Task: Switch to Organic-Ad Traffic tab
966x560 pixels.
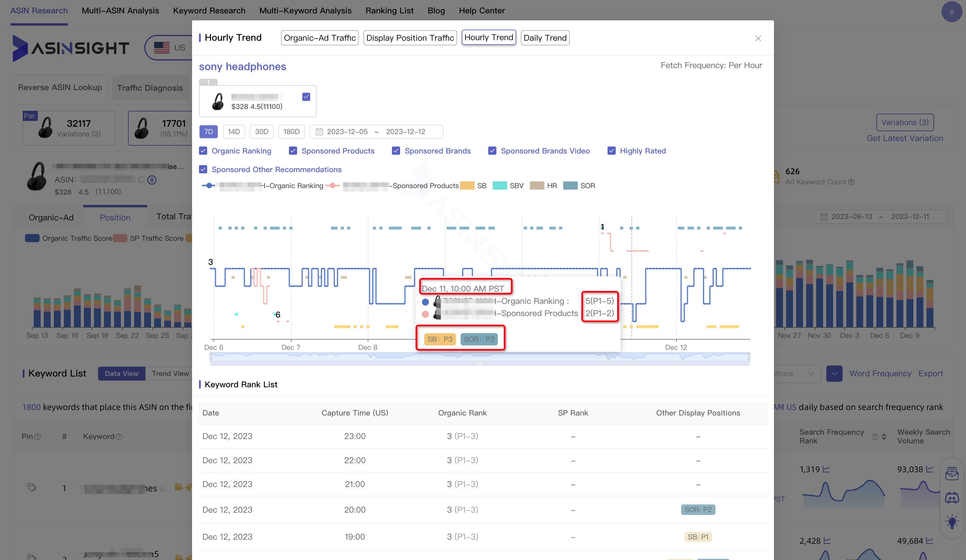Action: click(320, 38)
